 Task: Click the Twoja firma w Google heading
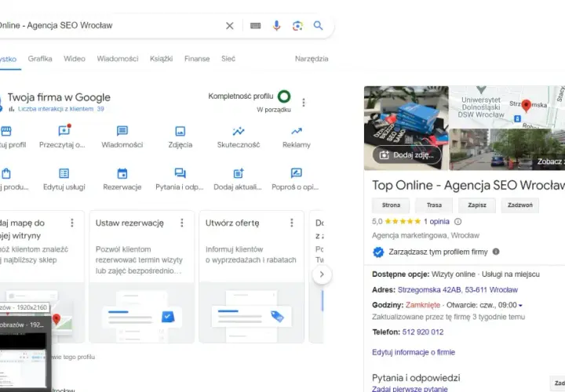coord(59,97)
